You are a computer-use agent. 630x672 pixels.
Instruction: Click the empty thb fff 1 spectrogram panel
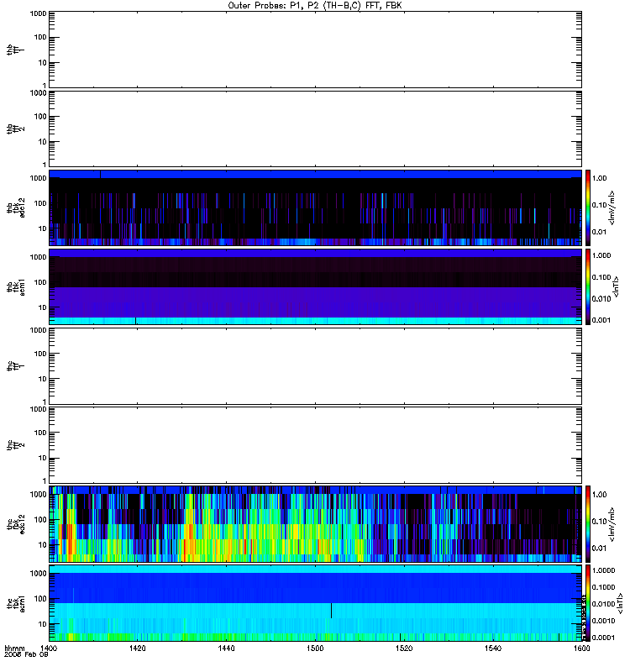tap(316, 50)
